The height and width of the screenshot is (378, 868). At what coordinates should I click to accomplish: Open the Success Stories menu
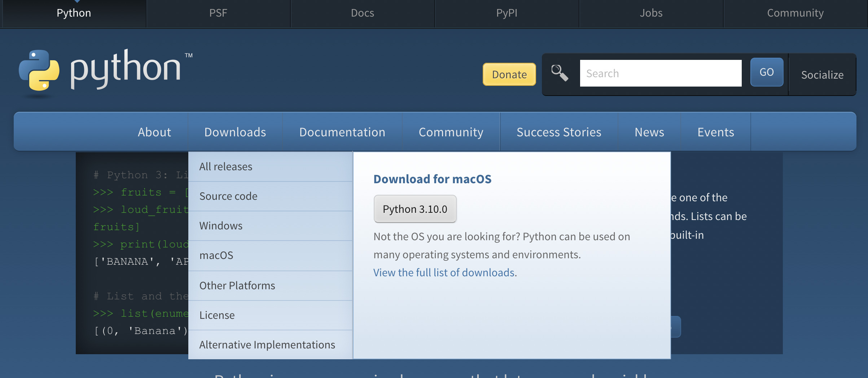pos(558,132)
